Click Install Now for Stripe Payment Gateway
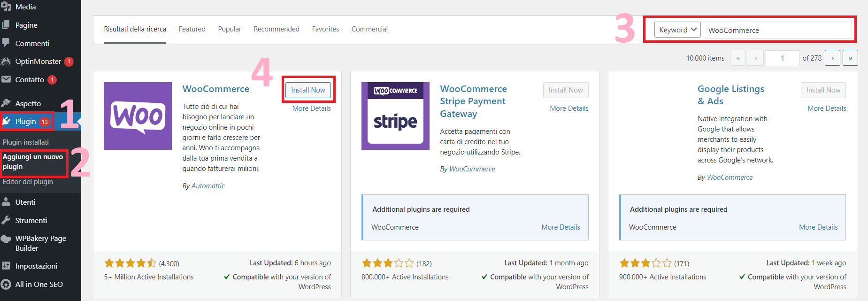The image size is (868, 301). pos(566,90)
